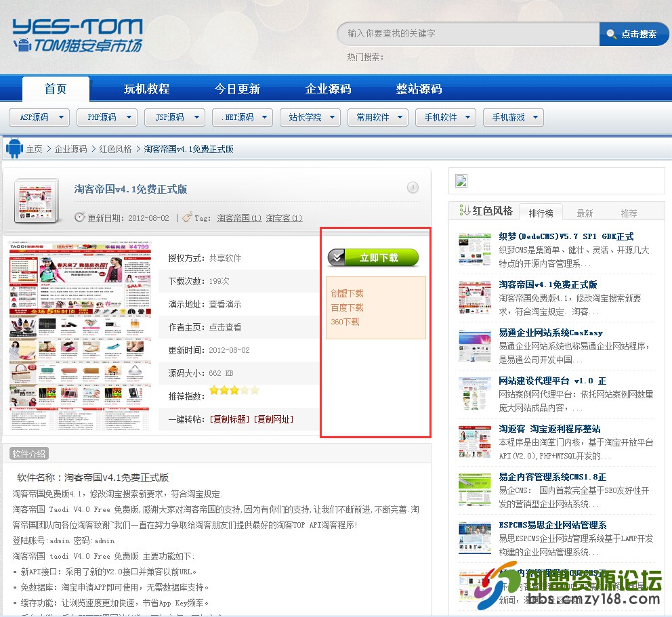
Task: Click the main 淘客帝国v4.1免费正式版 heading
Action: pyautogui.click(x=130, y=189)
